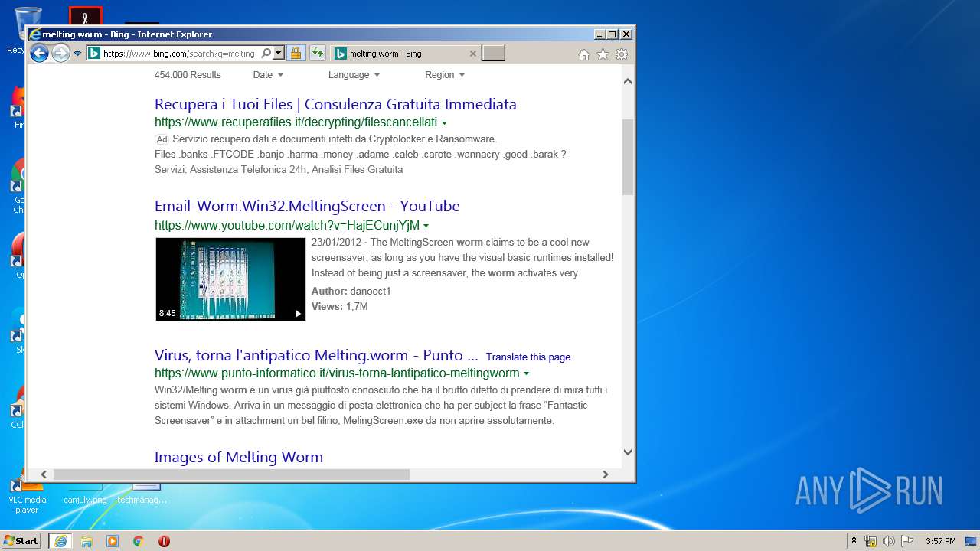Open 'Images of Melting Worm' link
980x551 pixels.
[239, 457]
